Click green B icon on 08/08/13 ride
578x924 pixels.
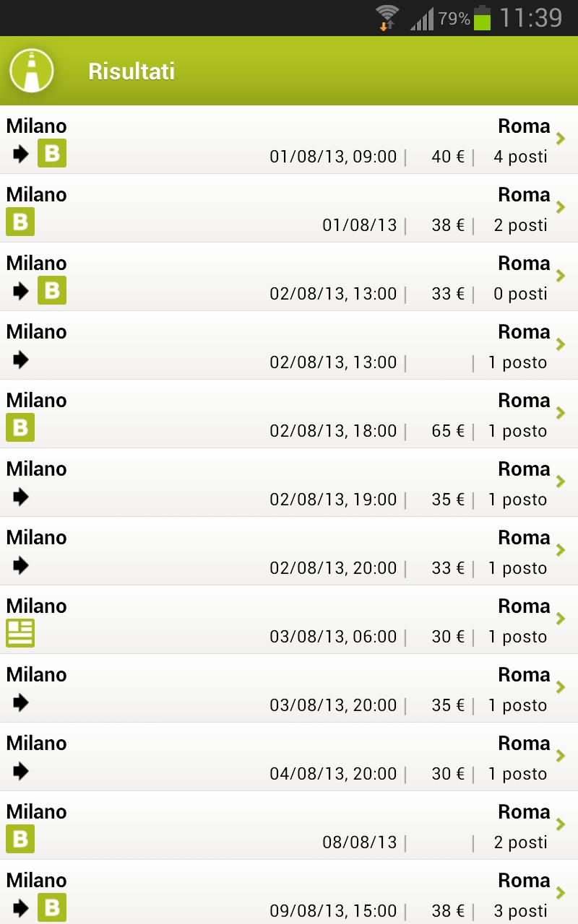coord(20,839)
